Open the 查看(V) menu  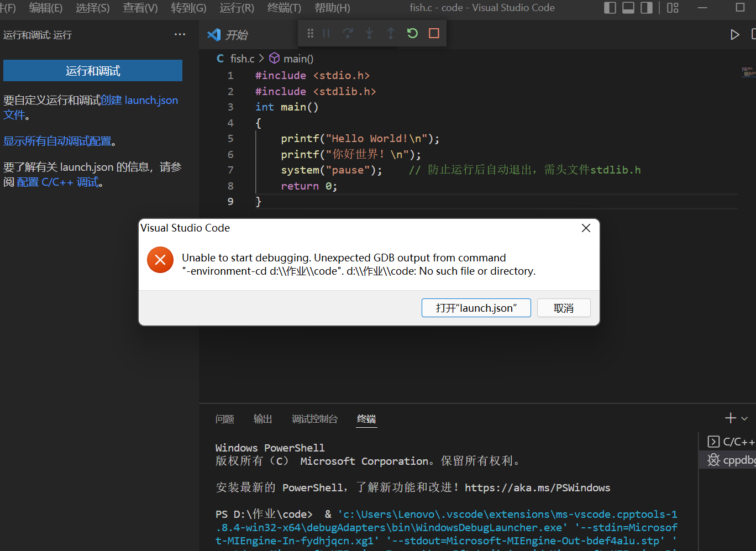pos(140,8)
